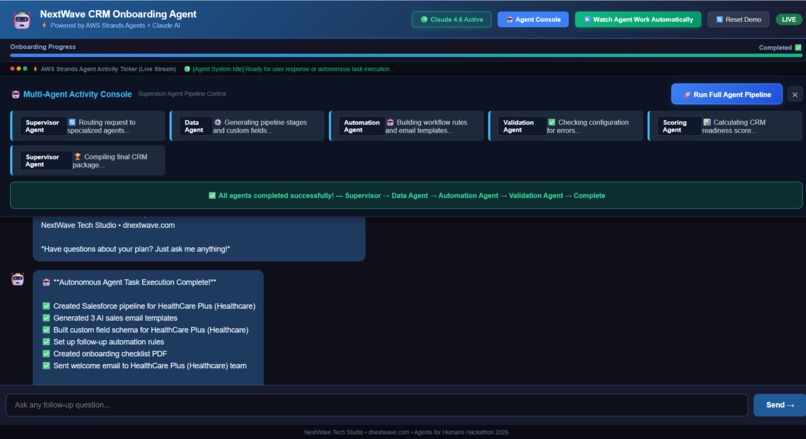Click the rocket icon on Run Full Agent Pipeline
This screenshot has height=439, width=806.
click(687, 95)
